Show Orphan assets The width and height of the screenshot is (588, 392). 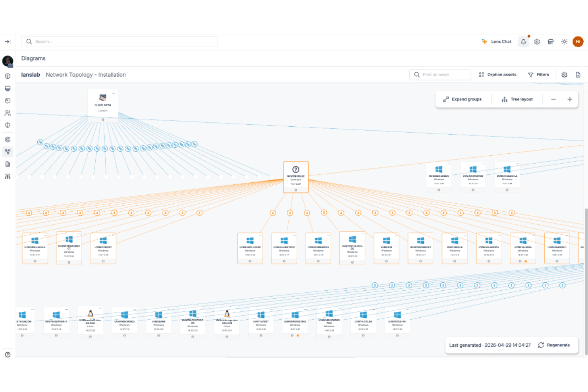pos(498,75)
